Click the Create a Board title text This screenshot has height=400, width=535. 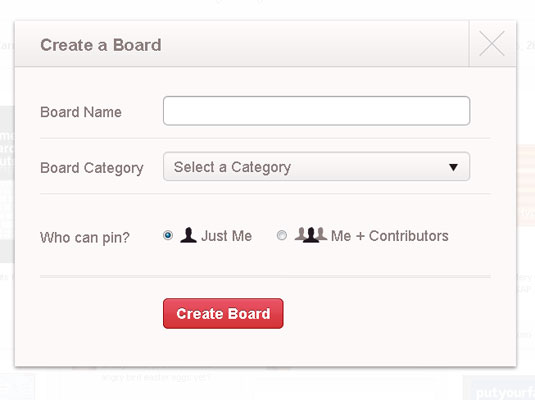101,45
